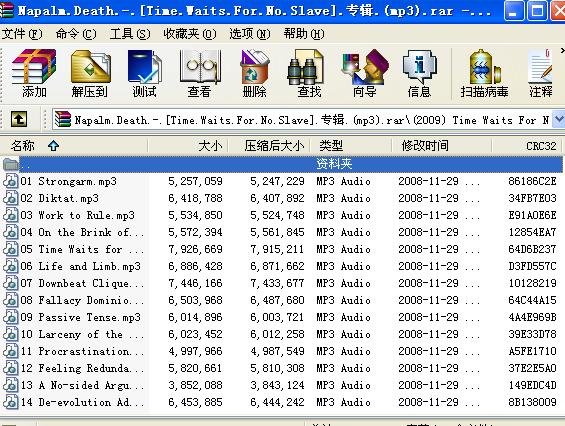Launch the 向导 (Wizard) icon
Screen dimensions: 565x426
(x=364, y=74)
